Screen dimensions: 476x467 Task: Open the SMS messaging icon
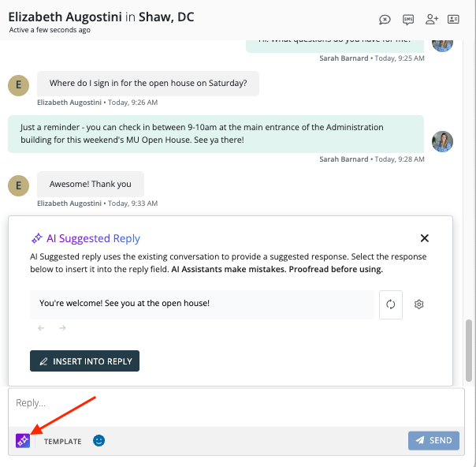[x=407, y=20]
